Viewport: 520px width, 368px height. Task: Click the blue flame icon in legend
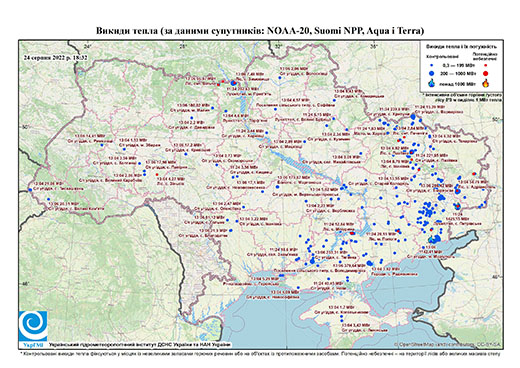pos(431,83)
